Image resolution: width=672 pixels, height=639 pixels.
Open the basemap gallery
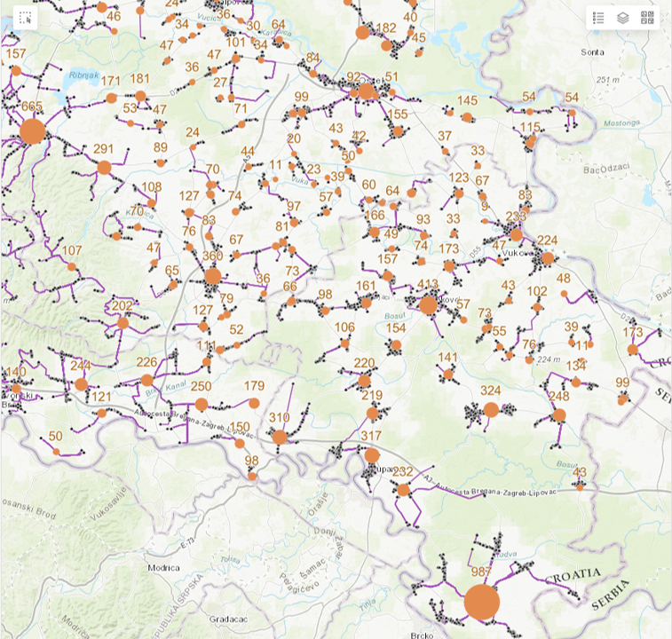[647, 18]
